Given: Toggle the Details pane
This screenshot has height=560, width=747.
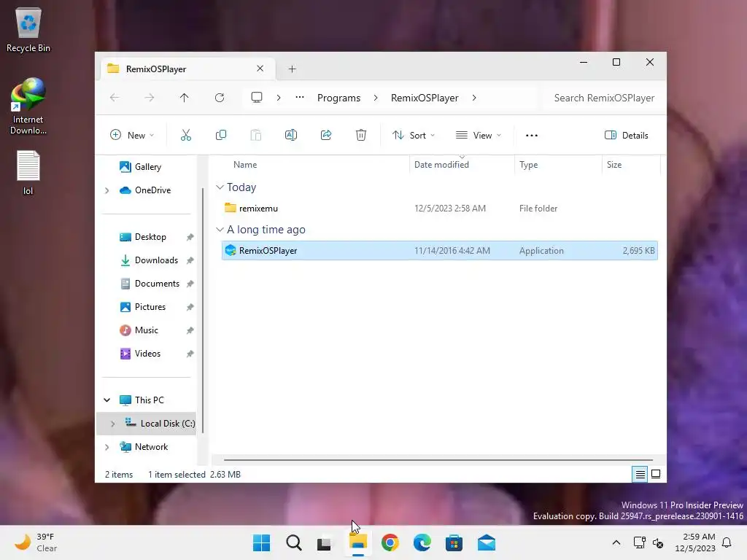Looking at the screenshot, I should click(626, 135).
